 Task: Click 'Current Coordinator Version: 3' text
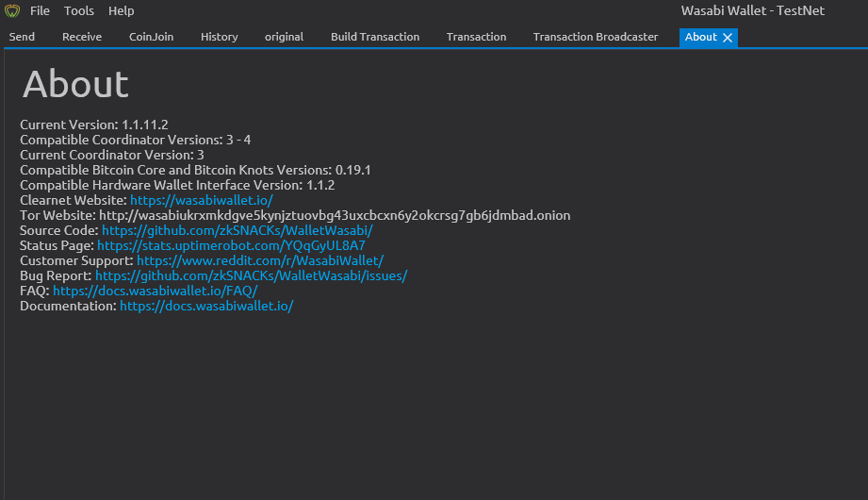coord(112,155)
